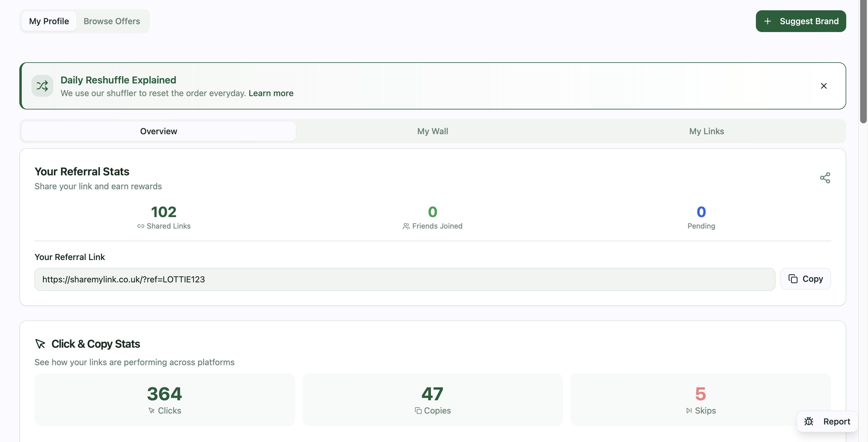Image resolution: width=868 pixels, height=442 pixels.
Task: Click the plus icon on Suggest Brand
Action: click(768, 21)
